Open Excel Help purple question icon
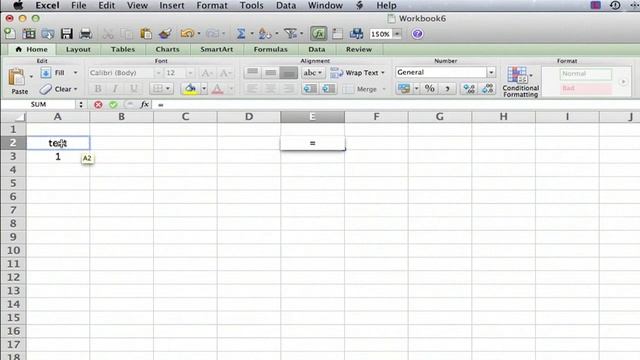 pos(417,33)
